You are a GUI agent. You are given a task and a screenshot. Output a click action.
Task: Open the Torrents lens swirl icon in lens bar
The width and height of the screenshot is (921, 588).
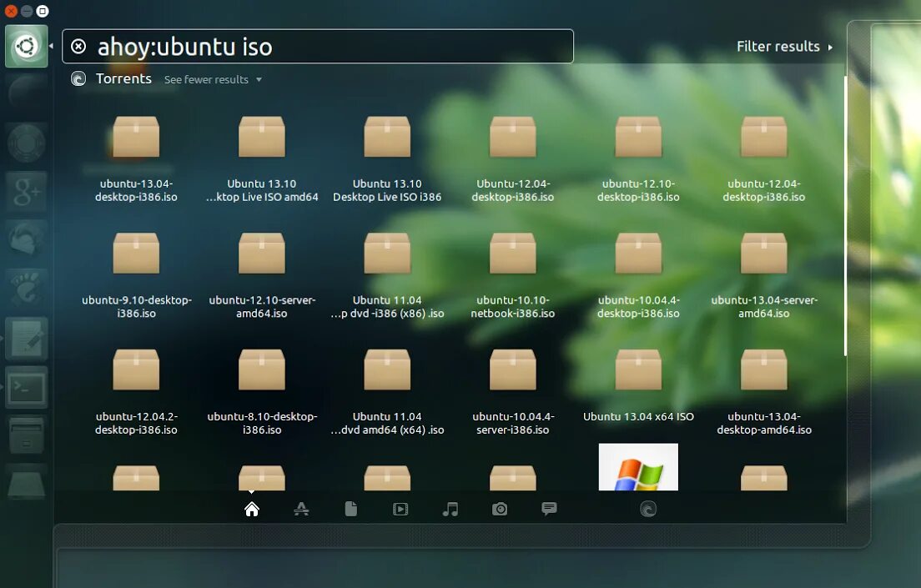(648, 509)
